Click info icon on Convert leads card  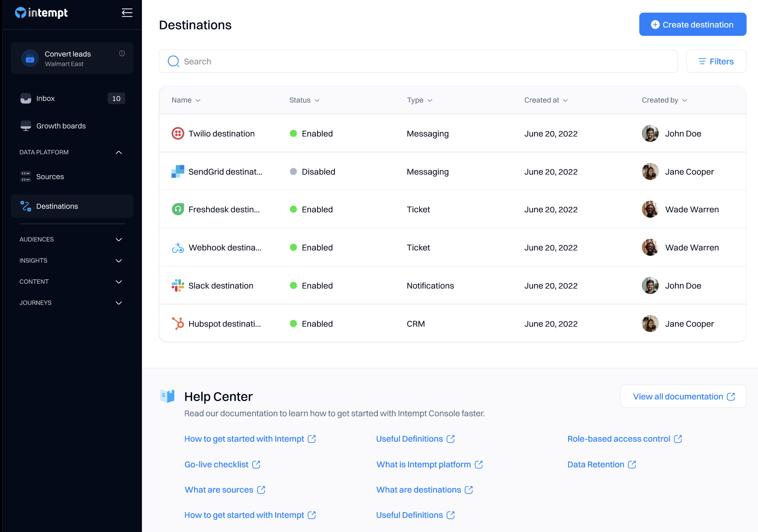[x=122, y=54]
